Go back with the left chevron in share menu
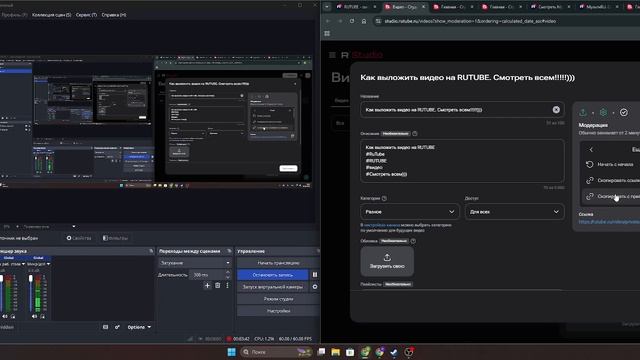 591,149
